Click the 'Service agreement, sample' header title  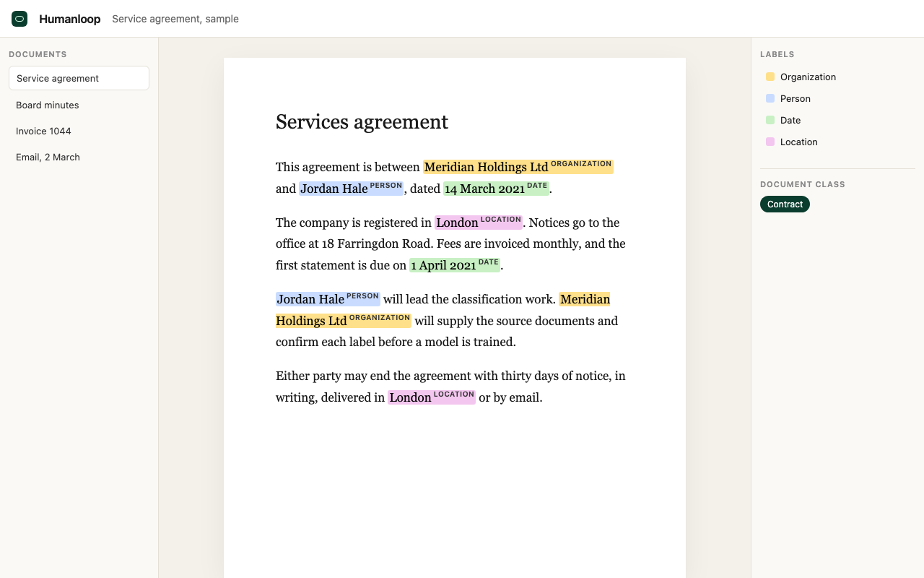(x=175, y=19)
